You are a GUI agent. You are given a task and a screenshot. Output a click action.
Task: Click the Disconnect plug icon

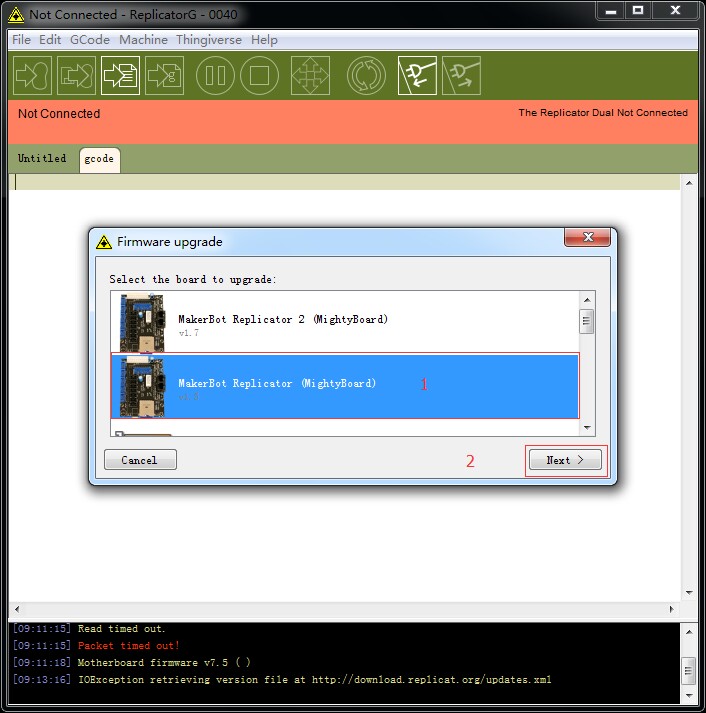tap(461, 75)
